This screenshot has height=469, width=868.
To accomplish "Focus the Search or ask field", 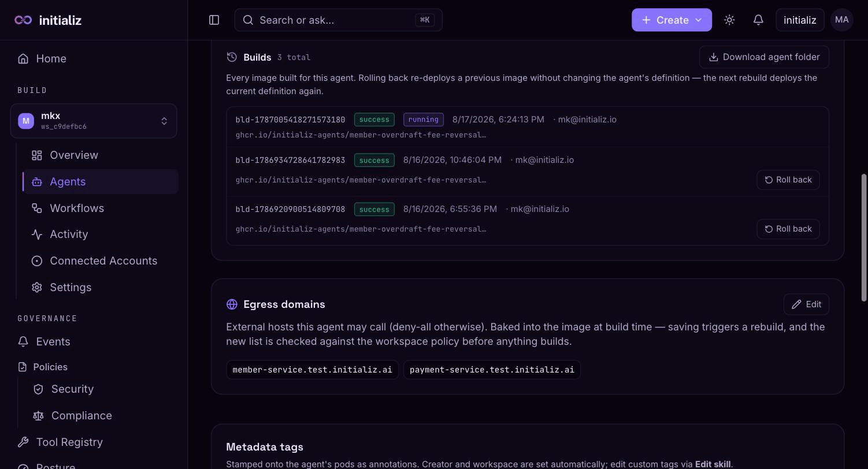I will pos(338,20).
